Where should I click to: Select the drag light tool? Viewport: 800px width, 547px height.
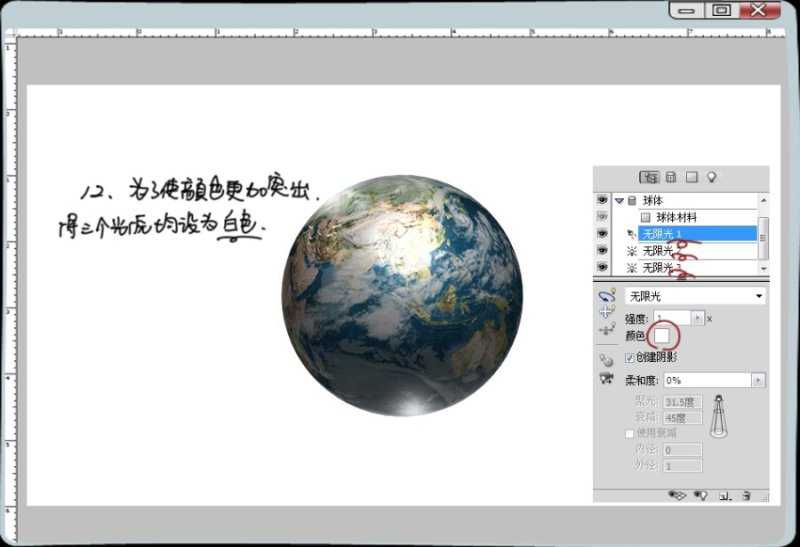[x=604, y=313]
